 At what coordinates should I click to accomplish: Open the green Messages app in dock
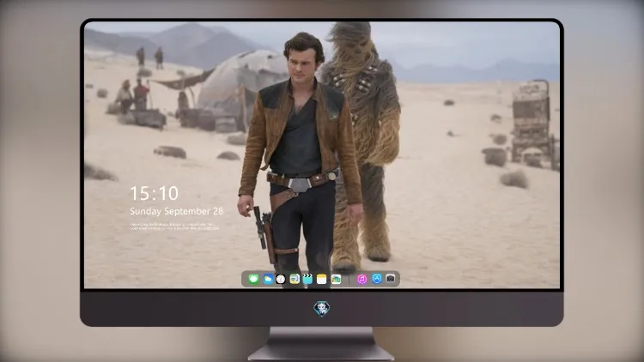pos(253,280)
